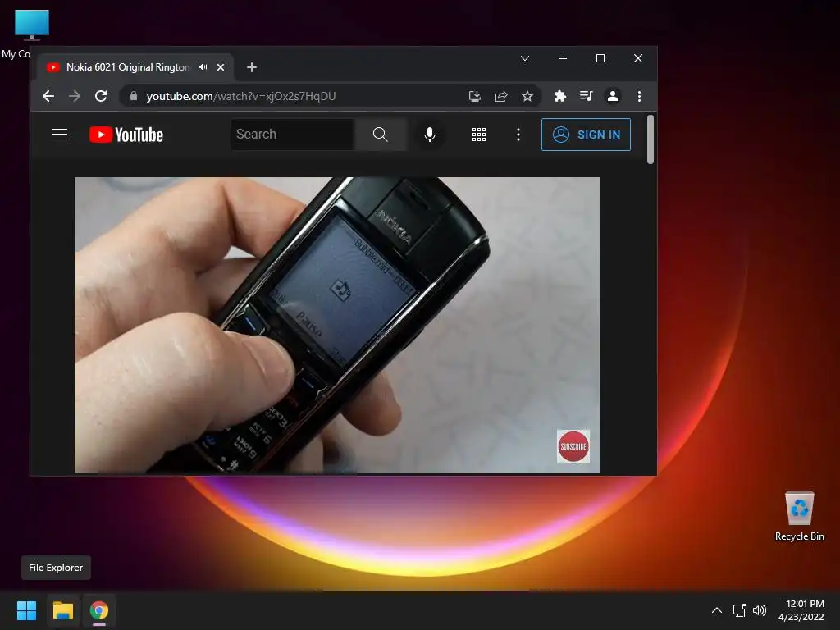Viewport: 840px width, 630px height.
Task: Open the Windows Start menu
Action: tap(26, 610)
